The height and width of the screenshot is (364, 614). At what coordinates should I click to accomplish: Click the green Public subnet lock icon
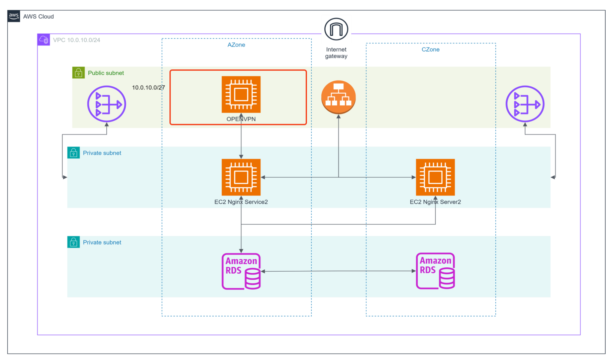tap(78, 73)
